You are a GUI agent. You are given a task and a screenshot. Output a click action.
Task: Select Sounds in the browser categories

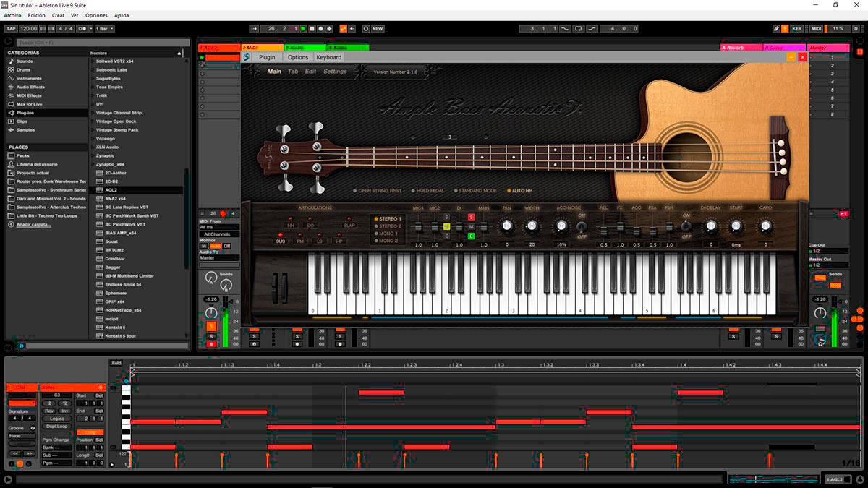pos(25,61)
